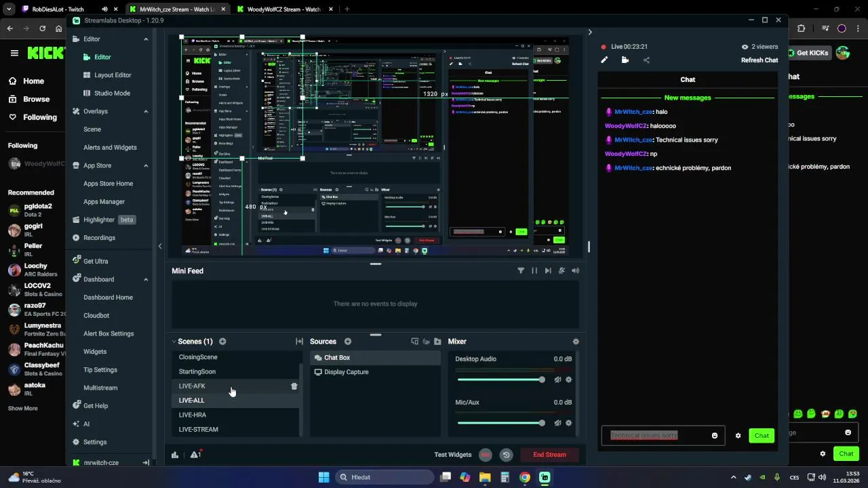
Task: Open Mic/Aux source settings gear
Action: (x=569, y=423)
